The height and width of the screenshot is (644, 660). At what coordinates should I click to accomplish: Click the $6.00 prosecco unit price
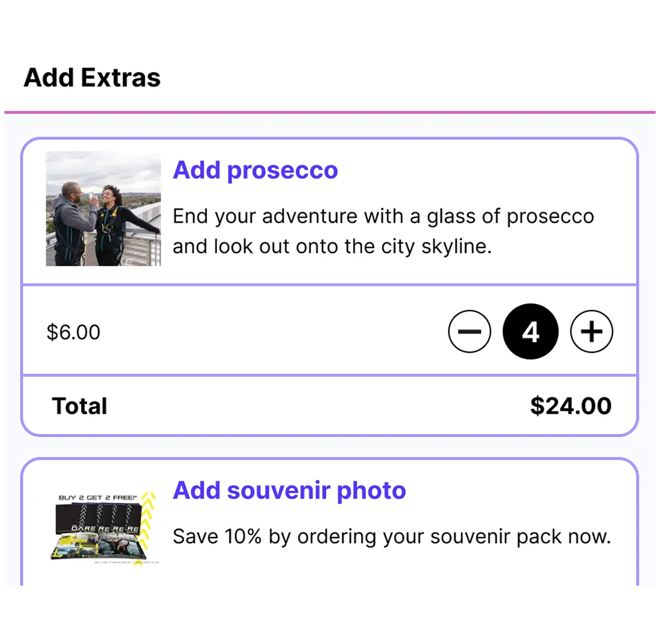(73, 332)
